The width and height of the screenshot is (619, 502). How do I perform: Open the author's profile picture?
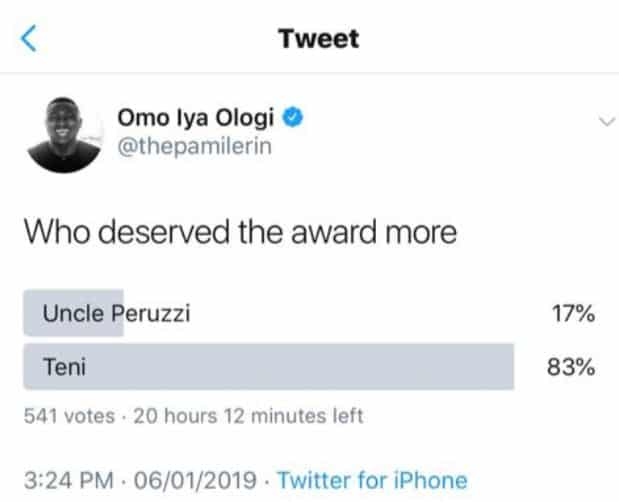(x=64, y=136)
